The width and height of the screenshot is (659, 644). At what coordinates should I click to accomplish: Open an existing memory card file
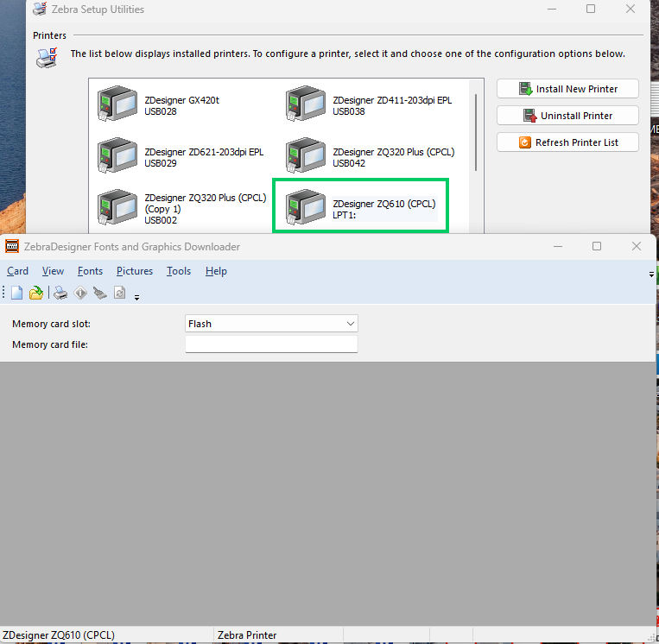36,293
